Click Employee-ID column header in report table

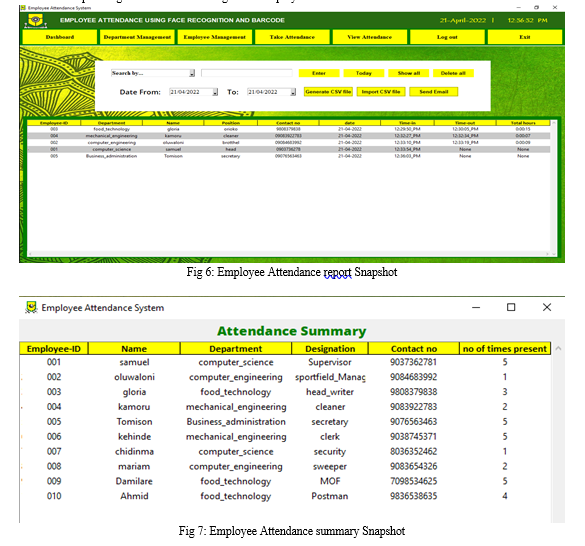tap(54, 123)
